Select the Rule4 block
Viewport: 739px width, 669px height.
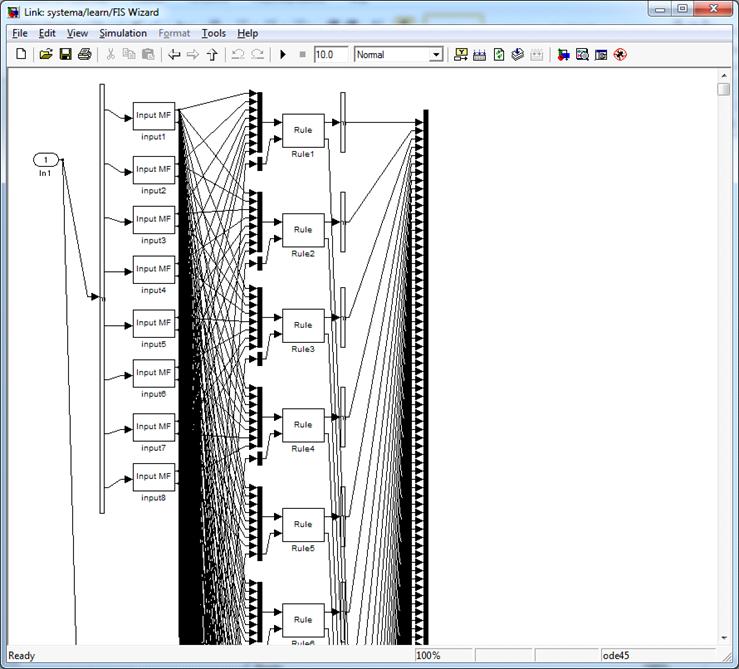point(303,424)
